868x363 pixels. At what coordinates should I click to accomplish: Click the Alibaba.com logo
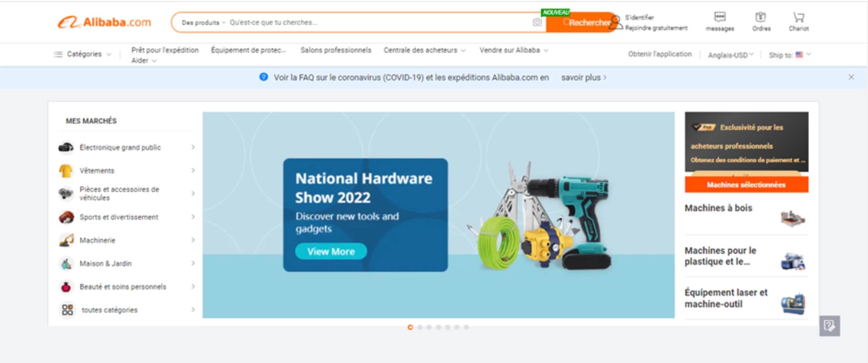coord(104,22)
